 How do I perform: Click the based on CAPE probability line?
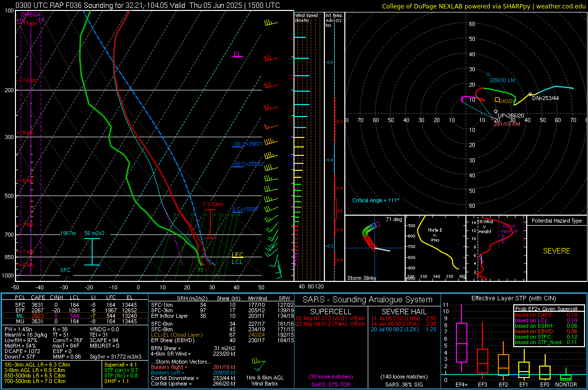coord(546,315)
